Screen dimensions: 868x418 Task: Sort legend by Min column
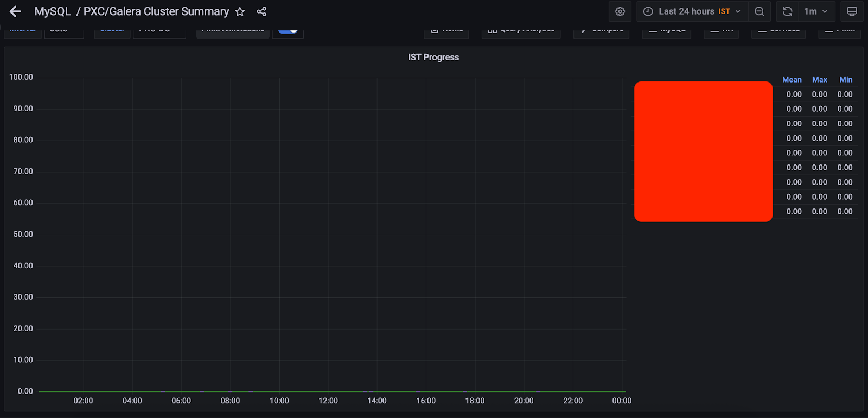846,79
